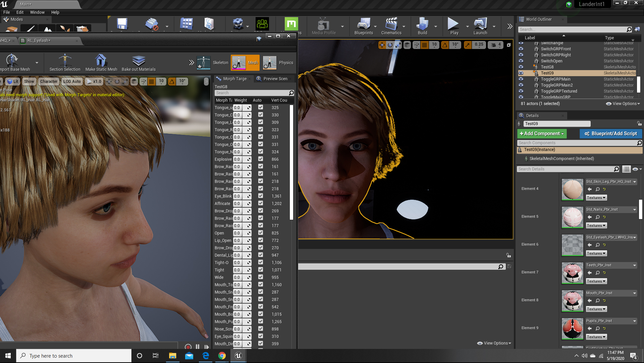644x363 pixels.
Task: Open Chrome from taskbar
Action: point(222,356)
